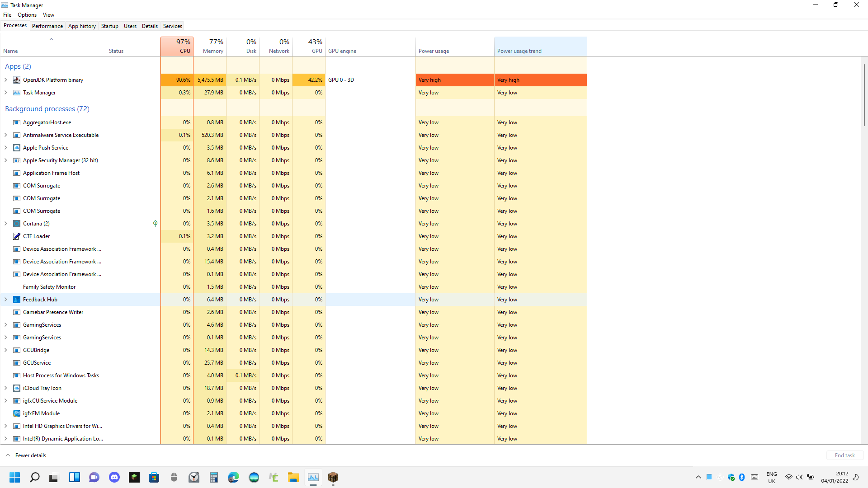This screenshot has width=868, height=488.
Task: Expand the Antimalware Service Executable entry
Action: tap(6, 135)
